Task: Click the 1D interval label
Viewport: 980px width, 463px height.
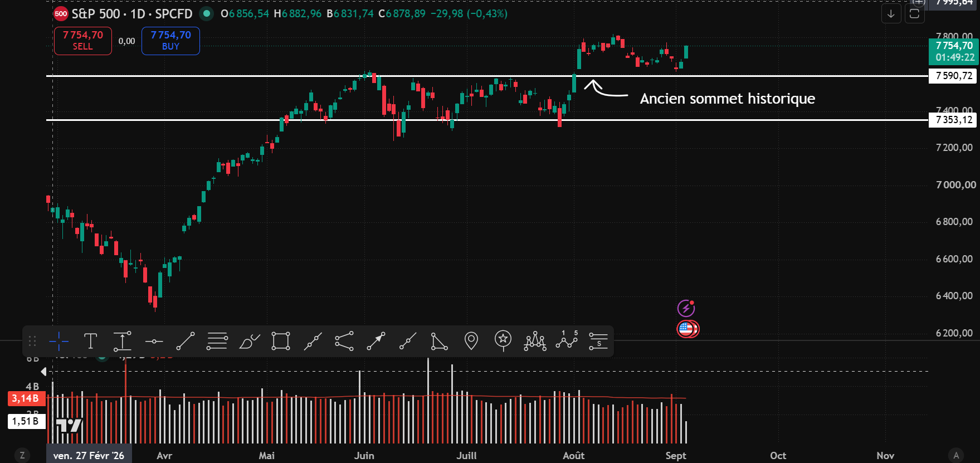Action: [x=138, y=14]
